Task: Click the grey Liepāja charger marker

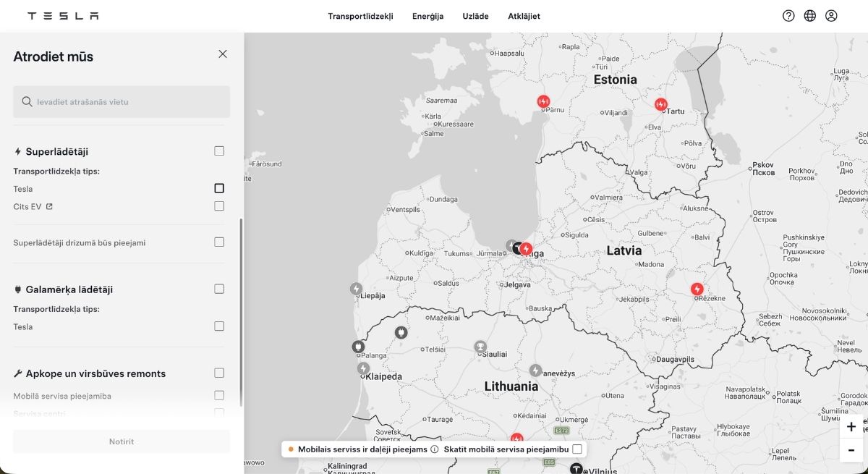Action: coord(356,289)
